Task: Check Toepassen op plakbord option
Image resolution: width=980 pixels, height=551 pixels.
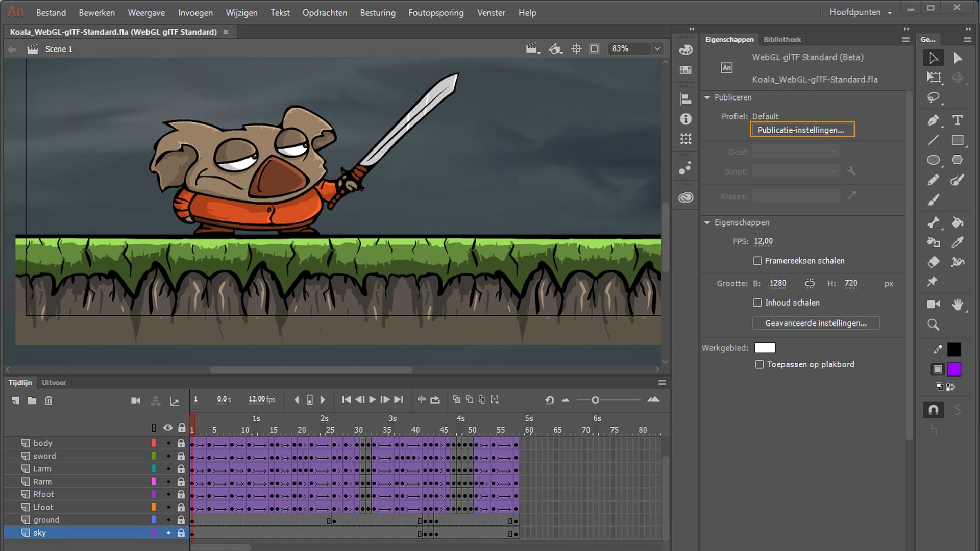Action: [x=759, y=364]
